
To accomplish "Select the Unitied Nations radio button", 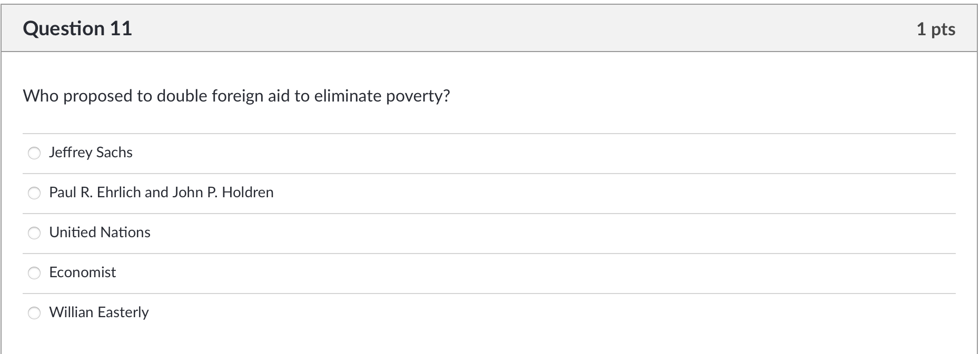I will tap(34, 233).
